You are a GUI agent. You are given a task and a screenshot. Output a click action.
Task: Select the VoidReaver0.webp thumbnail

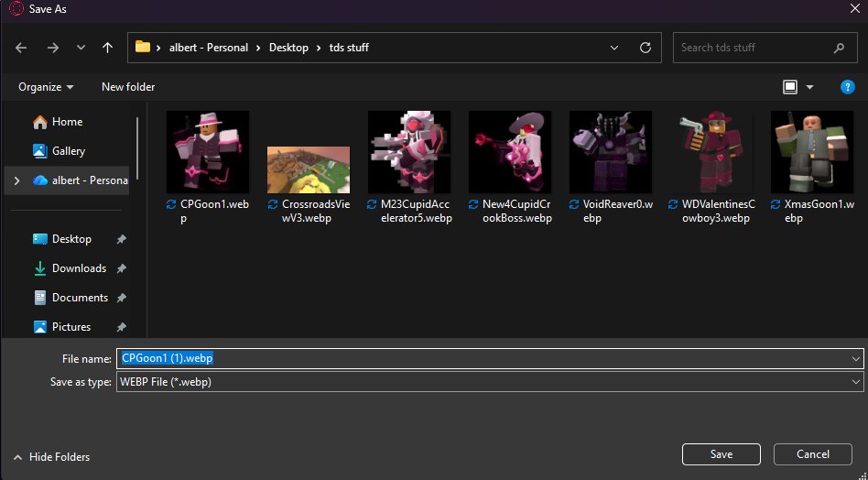pos(611,152)
